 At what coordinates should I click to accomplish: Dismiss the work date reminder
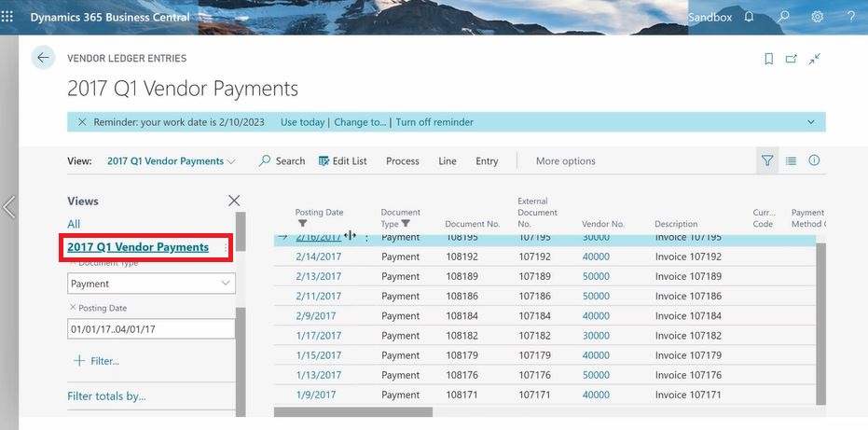[82, 122]
